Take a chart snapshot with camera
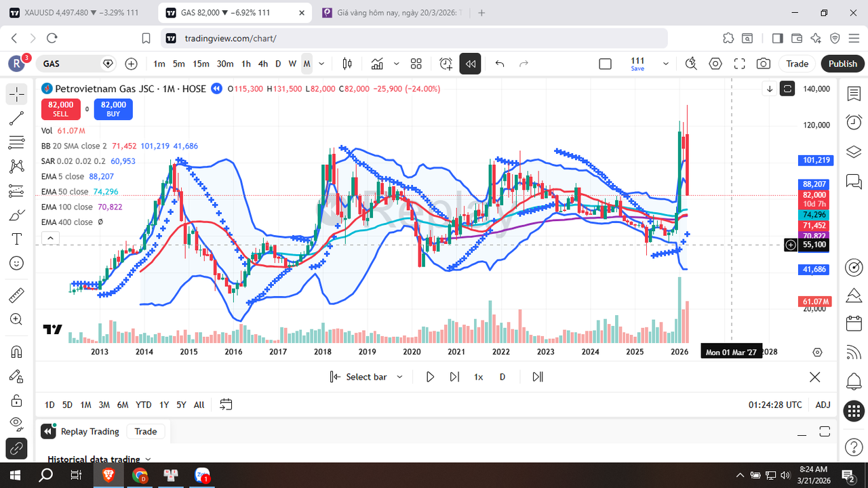This screenshot has width=868, height=488. [764, 64]
